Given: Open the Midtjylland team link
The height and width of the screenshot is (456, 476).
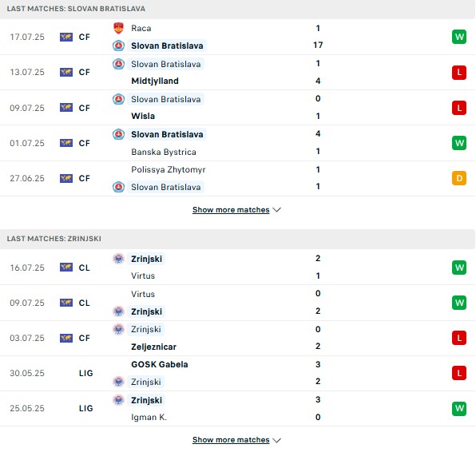Looking at the screenshot, I should tap(155, 81).
